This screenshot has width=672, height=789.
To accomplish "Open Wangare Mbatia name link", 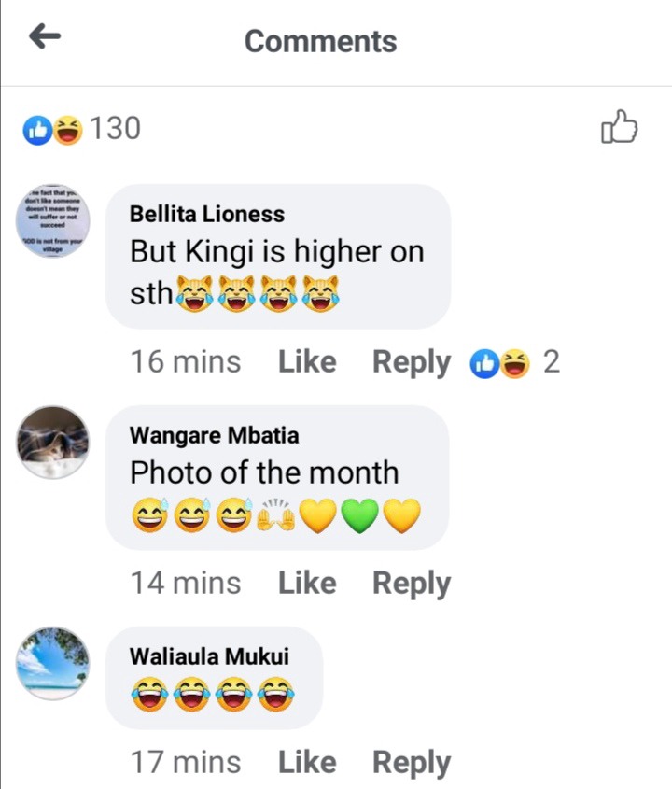I will (215, 436).
